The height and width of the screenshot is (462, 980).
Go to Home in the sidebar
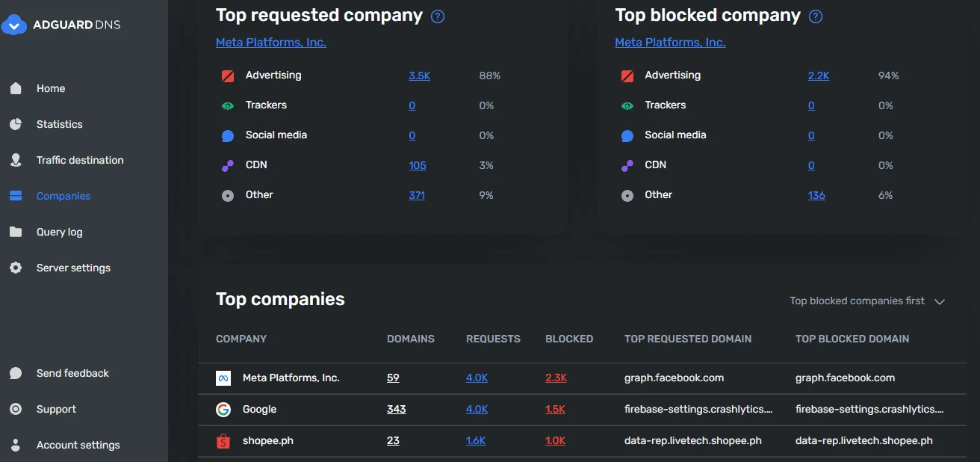coord(51,88)
